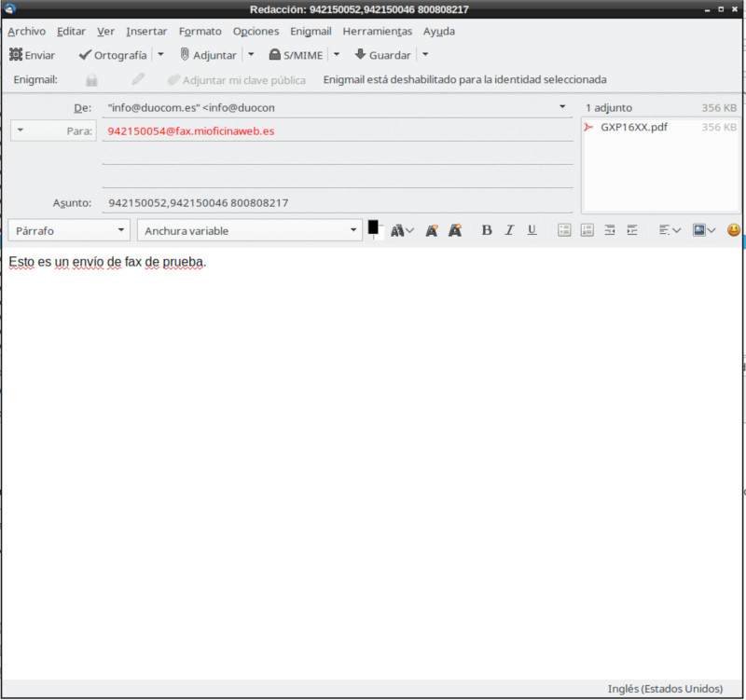Image resolution: width=746 pixels, height=700 pixels.
Task: Open the De sender identity dropdown
Action: tap(337, 107)
